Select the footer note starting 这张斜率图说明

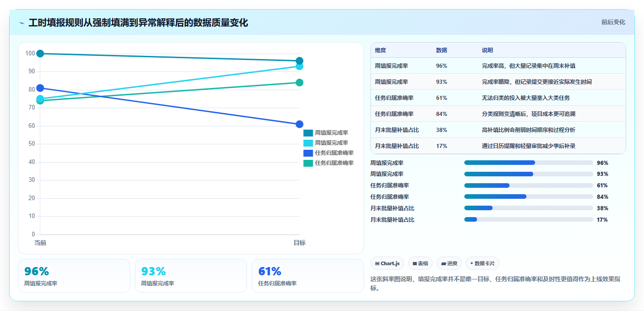[x=495, y=284]
